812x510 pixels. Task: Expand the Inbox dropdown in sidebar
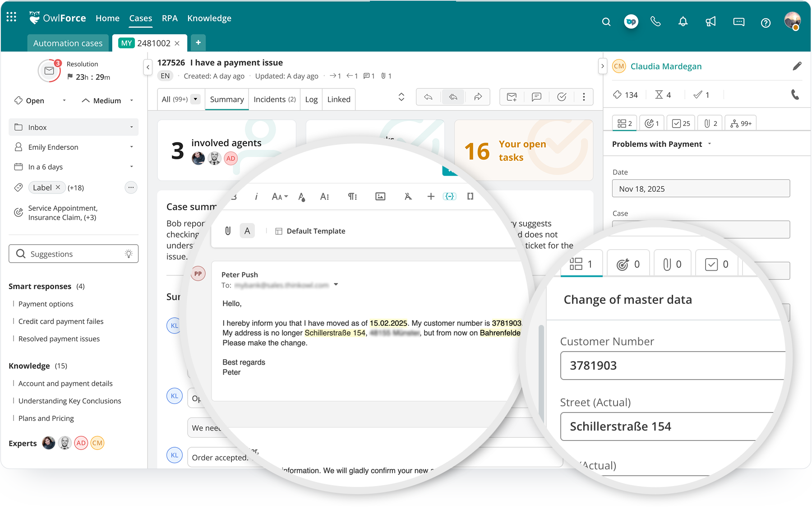[131, 127]
